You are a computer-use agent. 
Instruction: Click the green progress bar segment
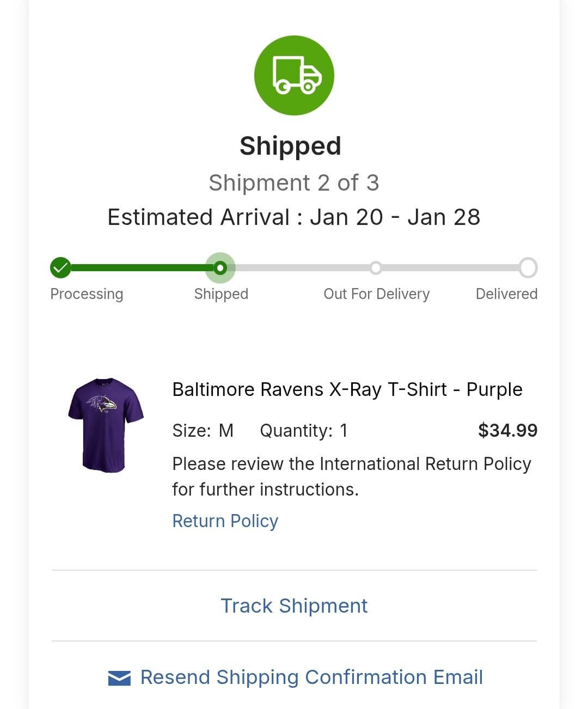click(139, 267)
